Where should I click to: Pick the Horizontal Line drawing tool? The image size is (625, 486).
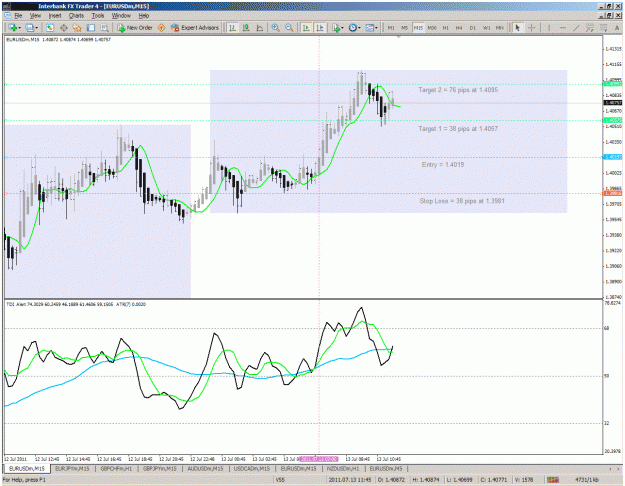(x=563, y=28)
